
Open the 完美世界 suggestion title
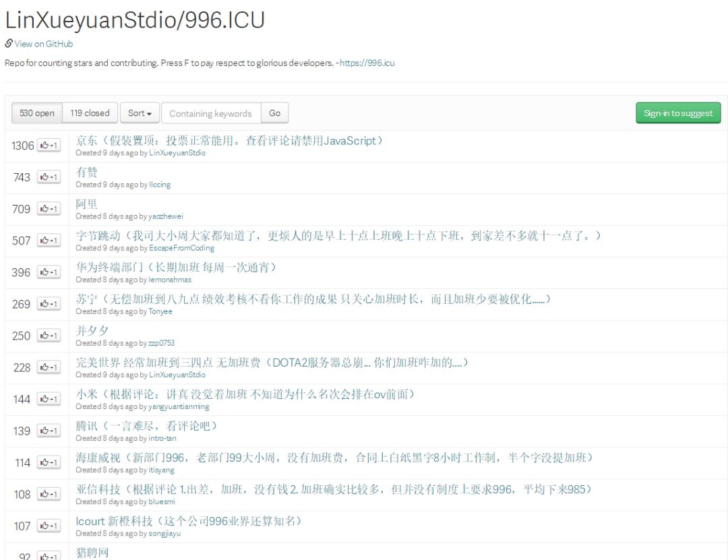[x=272, y=363]
